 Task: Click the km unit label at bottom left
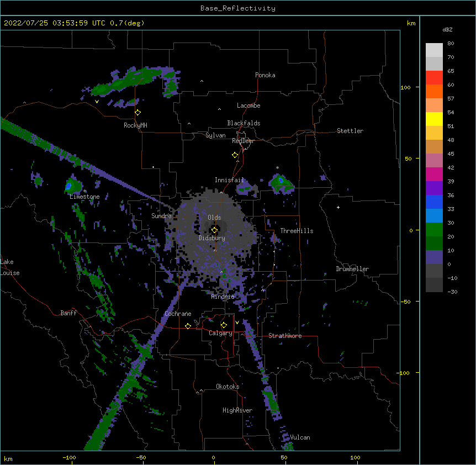pos(8,459)
